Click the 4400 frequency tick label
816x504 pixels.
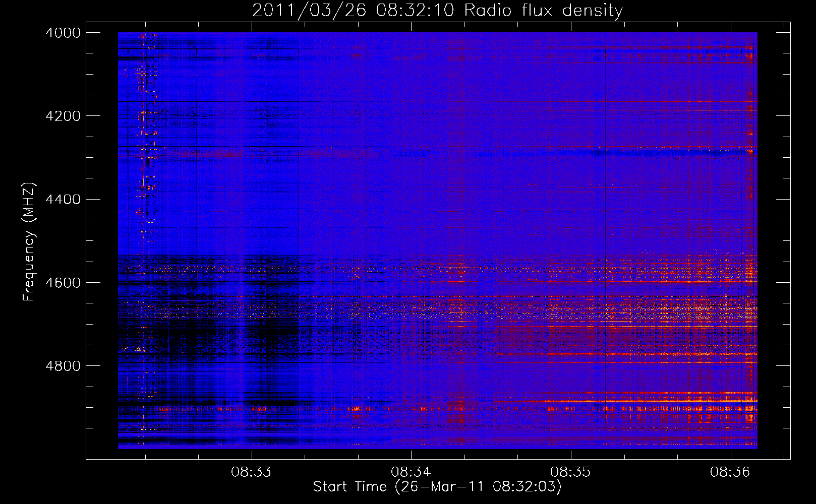coord(63,200)
